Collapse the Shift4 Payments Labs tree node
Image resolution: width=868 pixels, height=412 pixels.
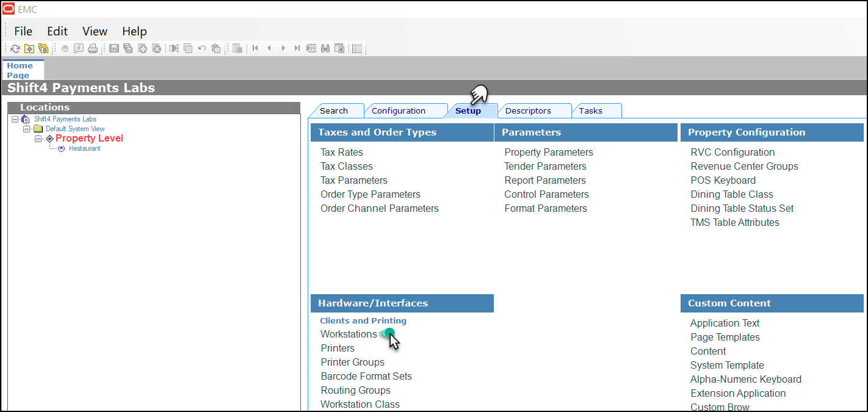pos(15,120)
